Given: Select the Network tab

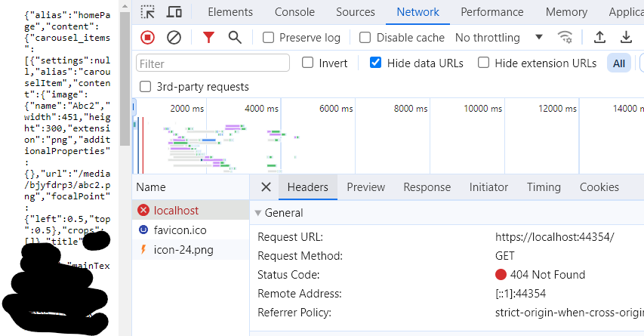Looking at the screenshot, I should point(418,12).
